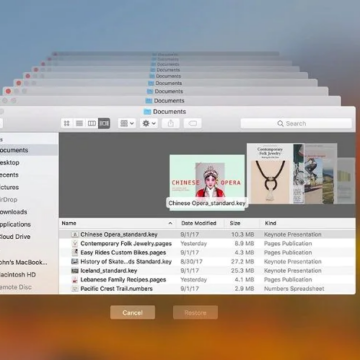
Task: Sort by Date Modified column header
Action: 199,223
